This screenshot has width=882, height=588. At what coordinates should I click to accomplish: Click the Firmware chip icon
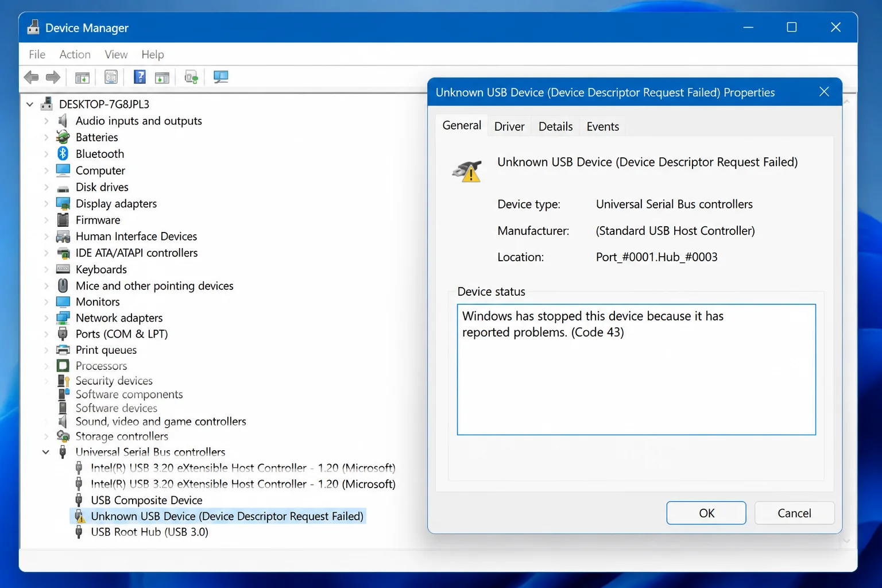[x=63, y=220]
